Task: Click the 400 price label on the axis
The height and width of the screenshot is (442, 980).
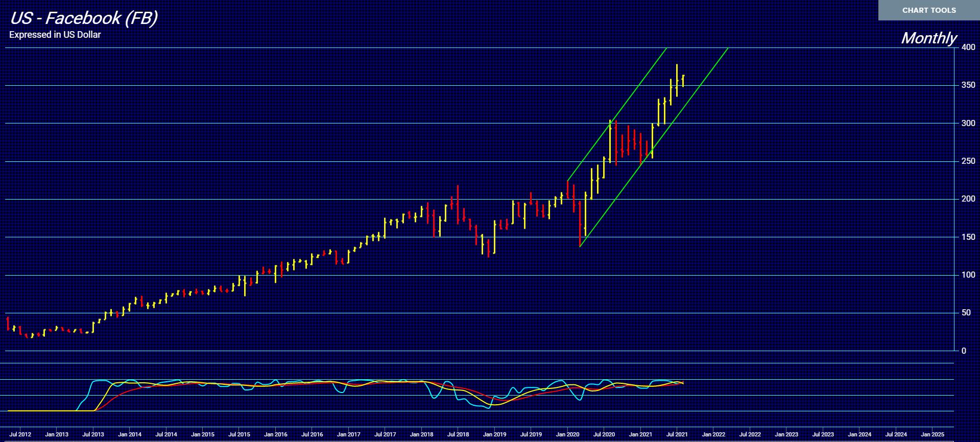Action: 968,47
